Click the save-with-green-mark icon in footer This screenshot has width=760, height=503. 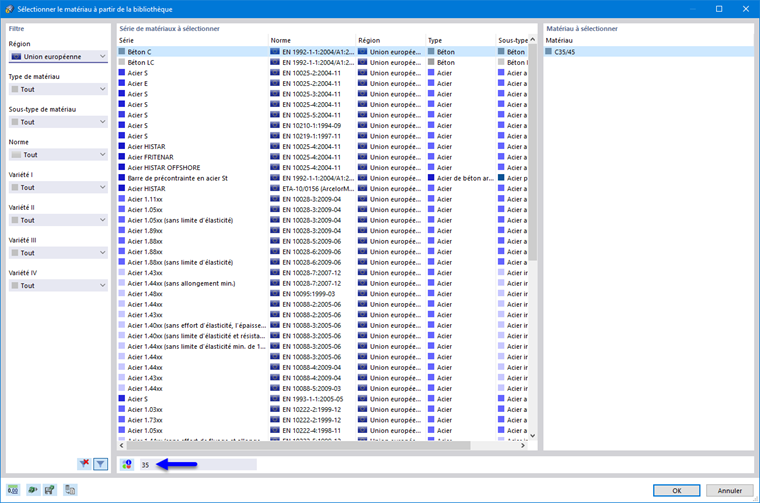point(49,490)
